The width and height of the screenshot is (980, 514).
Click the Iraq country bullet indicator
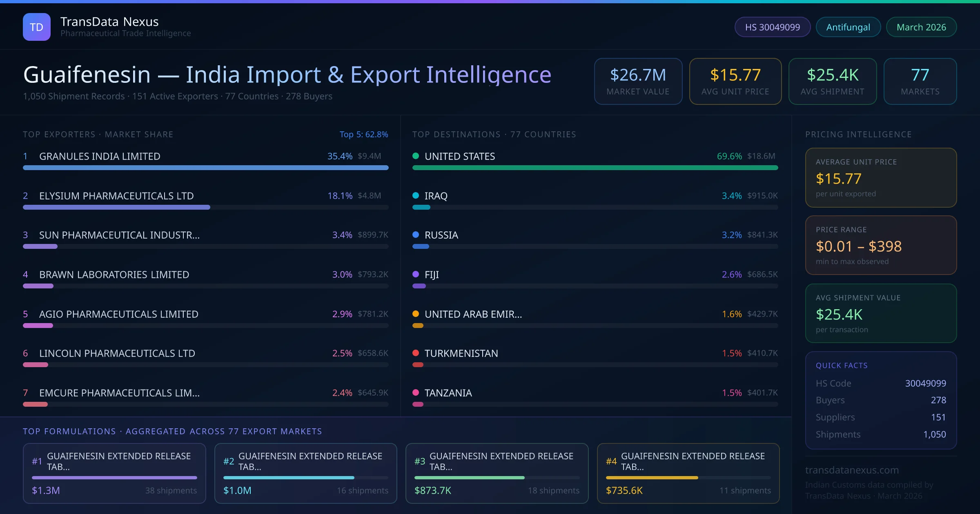click(416, 195)
